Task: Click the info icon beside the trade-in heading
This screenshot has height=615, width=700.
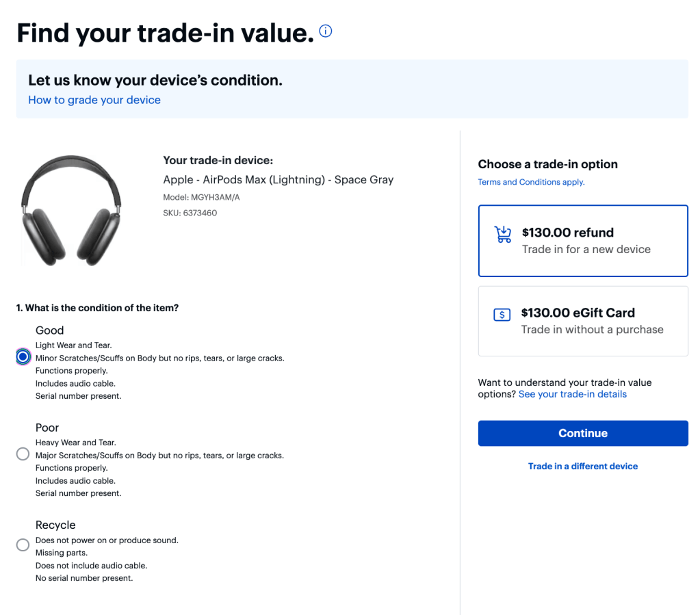Action: tap(326, 31)
